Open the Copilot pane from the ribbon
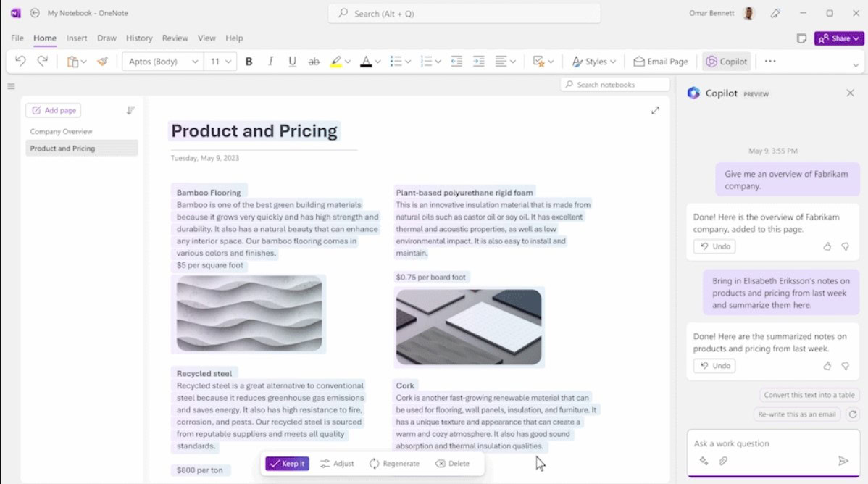This screenshot has width=868, height=484. click(726, 62)
